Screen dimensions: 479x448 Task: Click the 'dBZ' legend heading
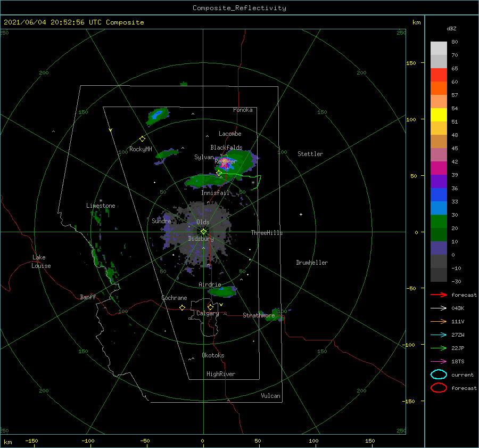coord(451,29)
